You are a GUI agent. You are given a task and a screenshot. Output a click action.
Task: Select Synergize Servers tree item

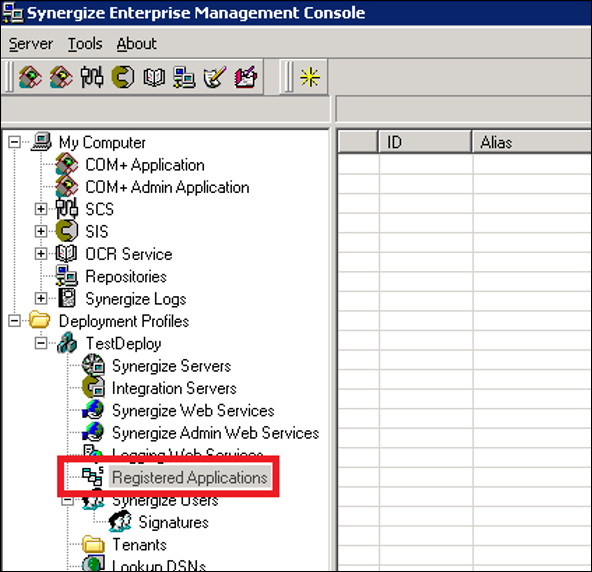coord(171,366)
